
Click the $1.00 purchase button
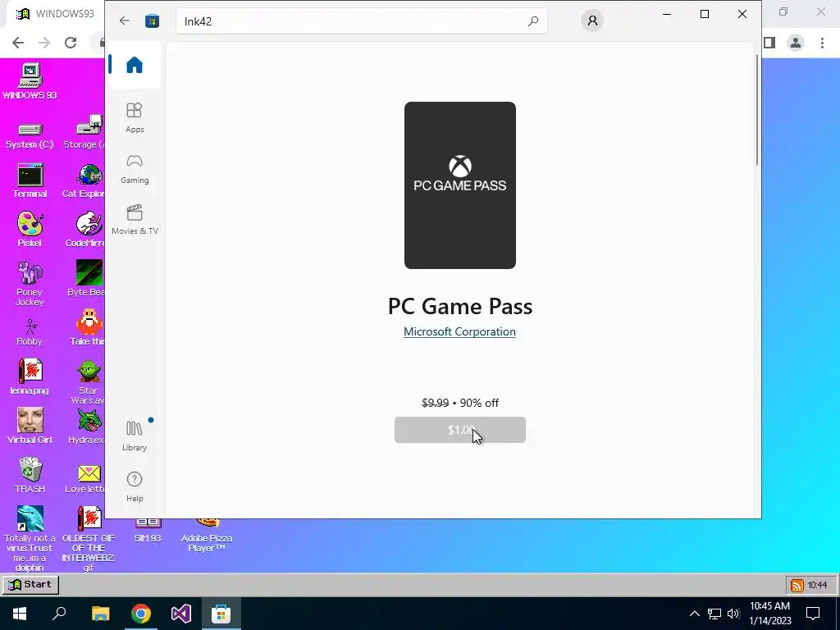pyautogui.click(x=459, y=430)
